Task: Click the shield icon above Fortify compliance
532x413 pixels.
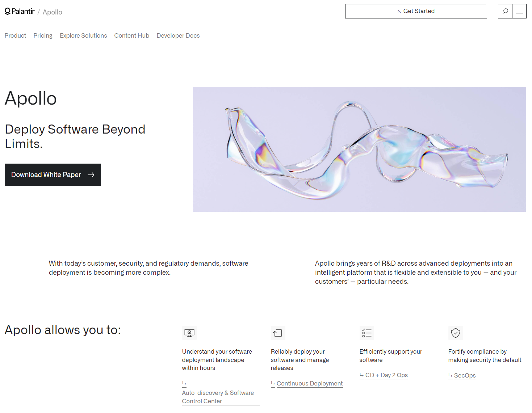Action: tap(456, 333)
